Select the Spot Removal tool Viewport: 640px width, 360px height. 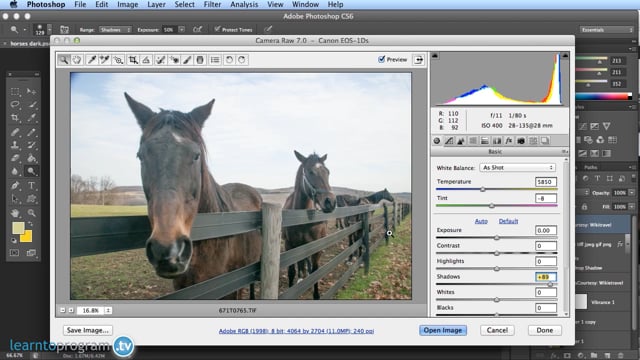pyautogui.click(x=160, y=60)
